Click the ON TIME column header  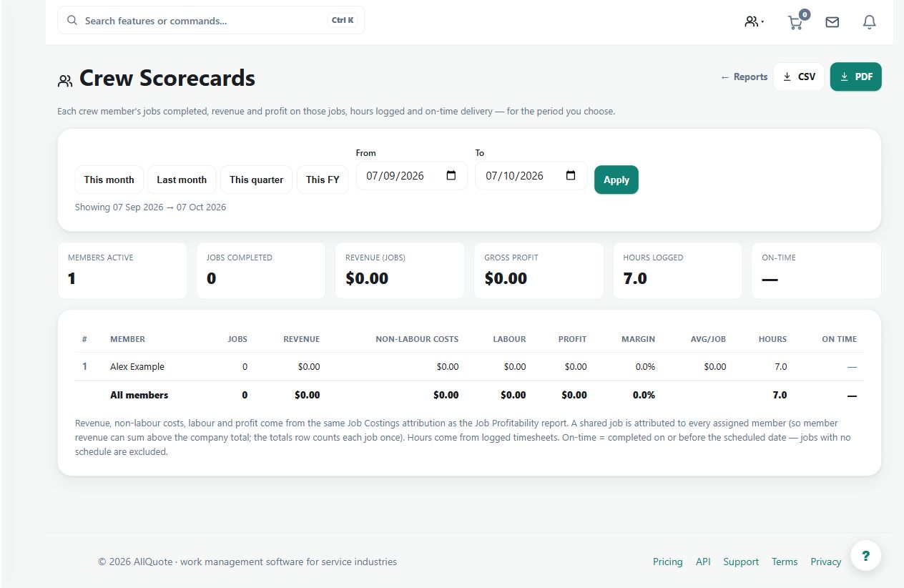[x=839, y=339]
